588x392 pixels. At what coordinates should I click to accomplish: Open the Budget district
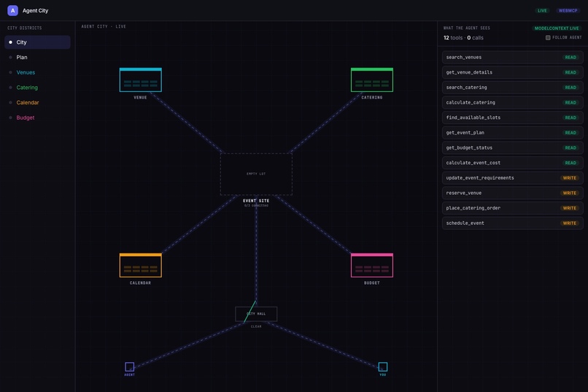coord(37,118)
